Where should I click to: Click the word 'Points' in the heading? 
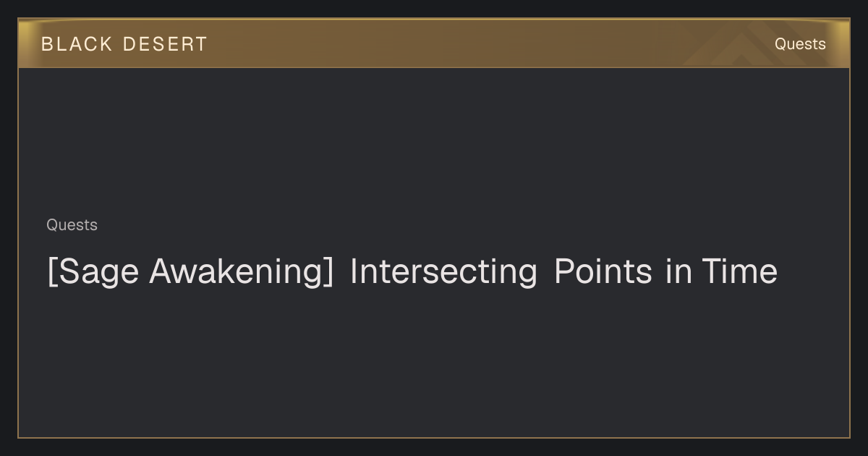point(603,272)
